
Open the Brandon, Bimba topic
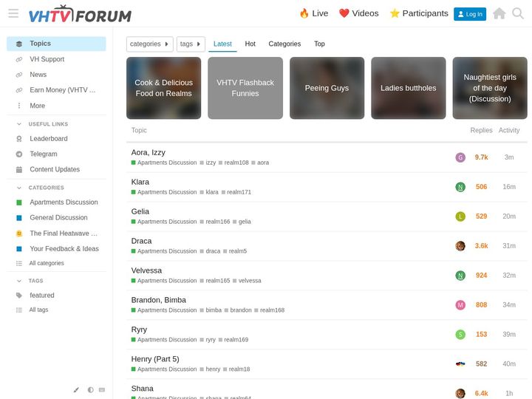(x=158, y=300)
